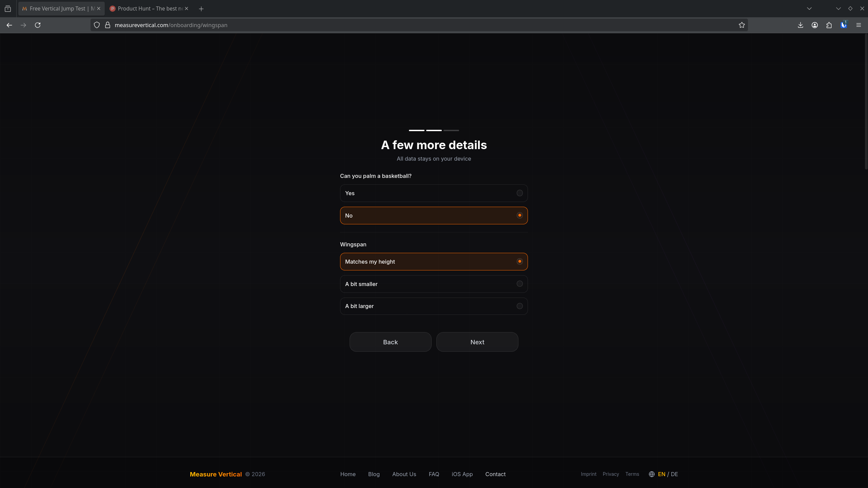Click the Next button
This screenshot has height=488, width=868.
(x=477, y=342)
